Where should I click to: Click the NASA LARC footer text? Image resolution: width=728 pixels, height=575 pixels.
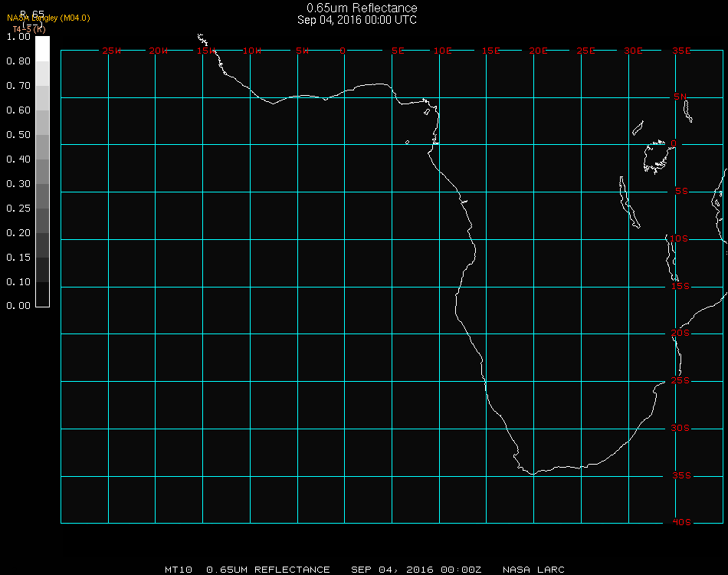pyautogui.click(x=533, y=570)
